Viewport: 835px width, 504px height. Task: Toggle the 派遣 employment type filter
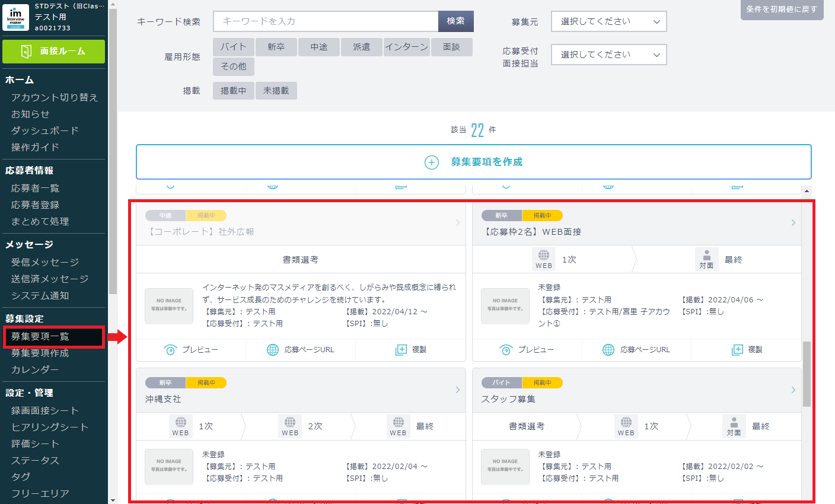click(362, 47)
